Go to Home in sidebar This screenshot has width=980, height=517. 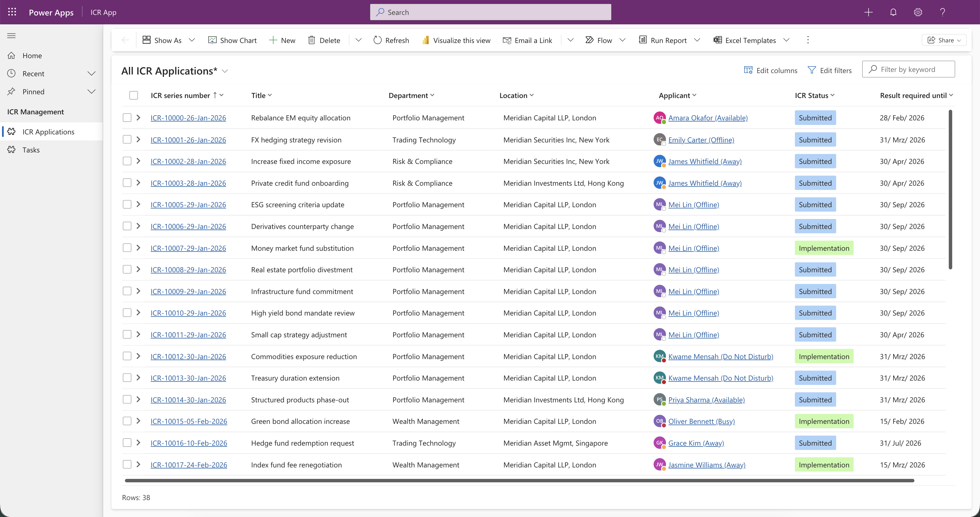coord(51,56)
